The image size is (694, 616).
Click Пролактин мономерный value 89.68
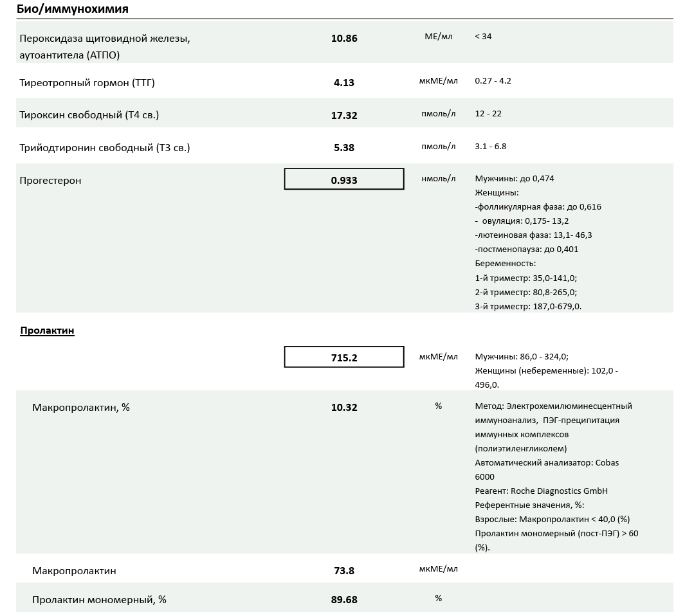tap(344, 600)
